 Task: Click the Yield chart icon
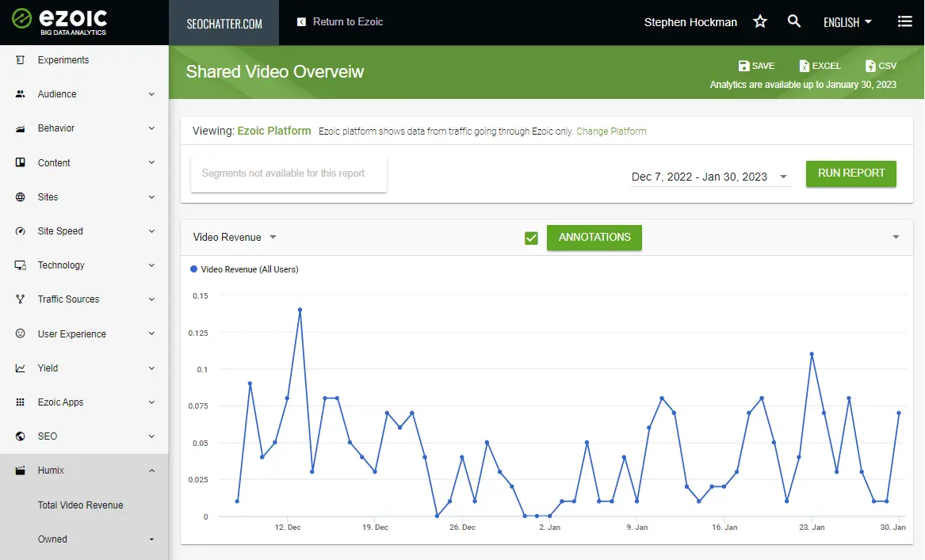point(20,368)
